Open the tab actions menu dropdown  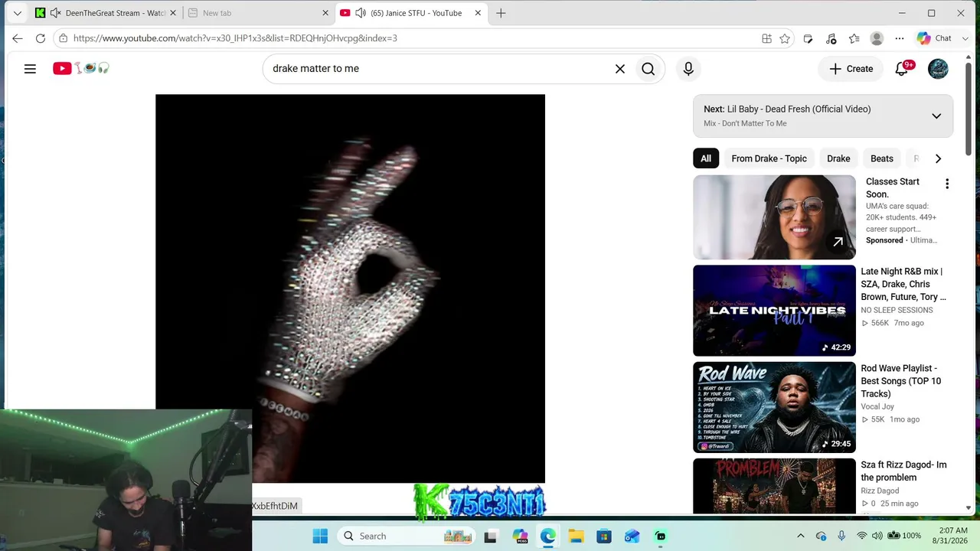tap(18, 13)
